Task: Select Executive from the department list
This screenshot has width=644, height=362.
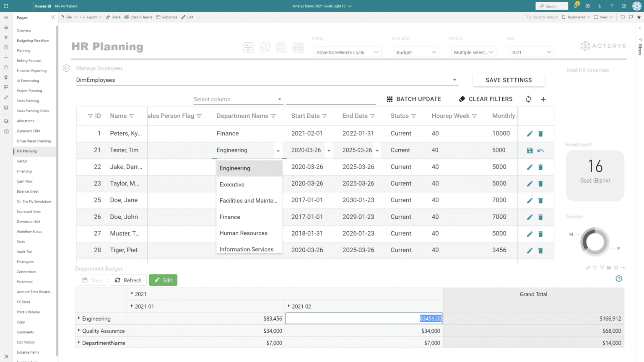Action: 232,184
